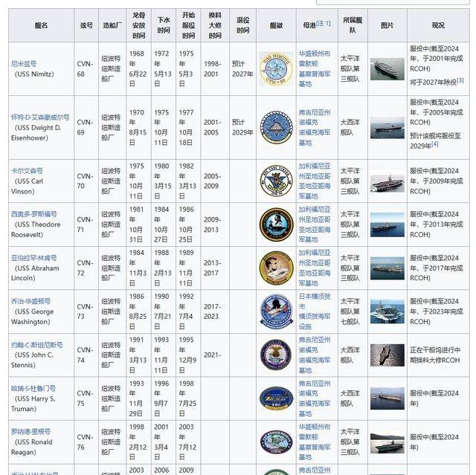Click the USS John C. Stennis emblem
This screenshot has width=476, height=475.
[x=276, y=355]
